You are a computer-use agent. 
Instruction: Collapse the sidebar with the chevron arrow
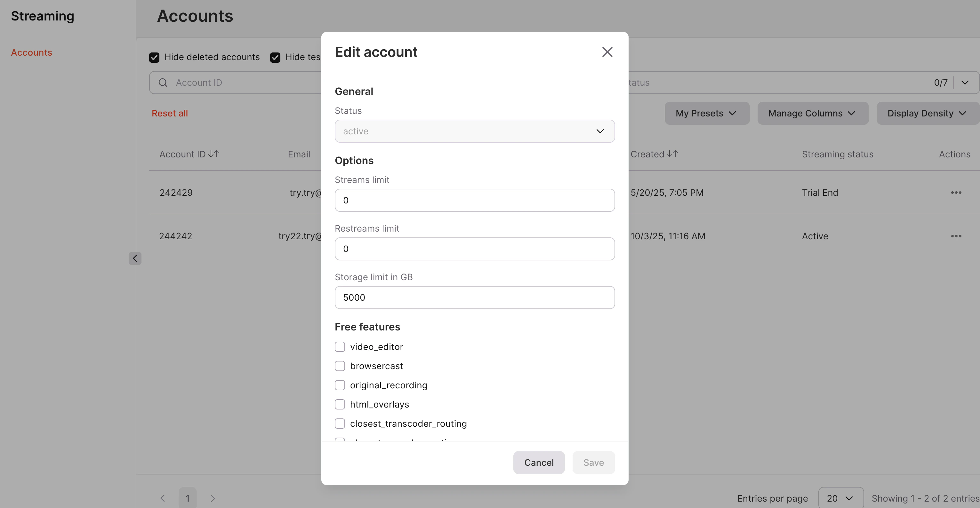coord(135,258)
